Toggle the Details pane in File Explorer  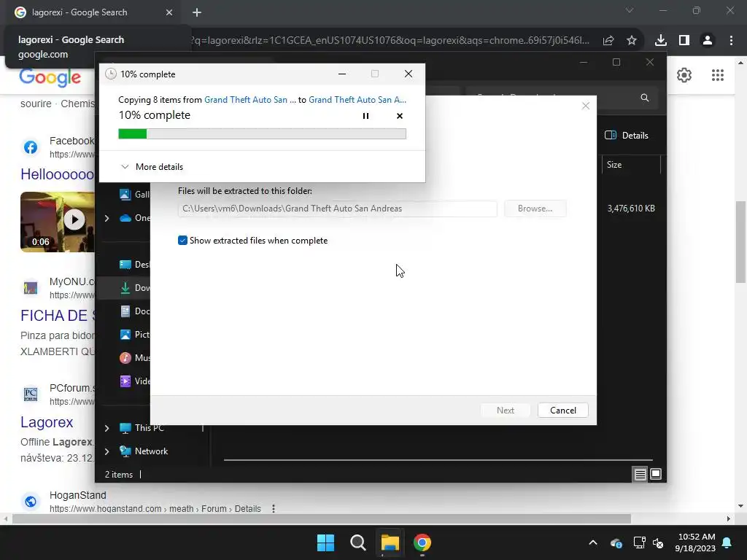(626, 135)
